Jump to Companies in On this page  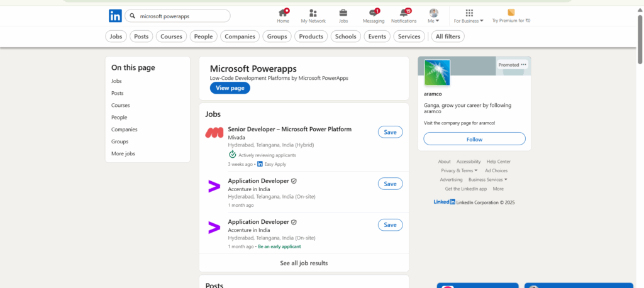[124, 130]
